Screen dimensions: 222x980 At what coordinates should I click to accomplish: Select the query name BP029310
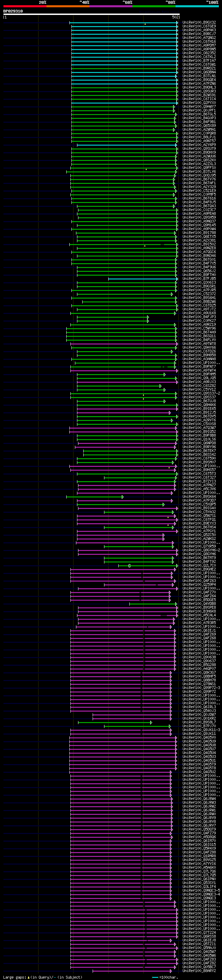click(x=13, y=11)
